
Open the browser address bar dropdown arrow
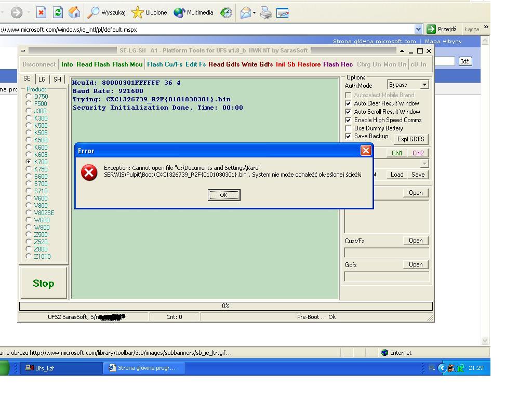(418, 29)
